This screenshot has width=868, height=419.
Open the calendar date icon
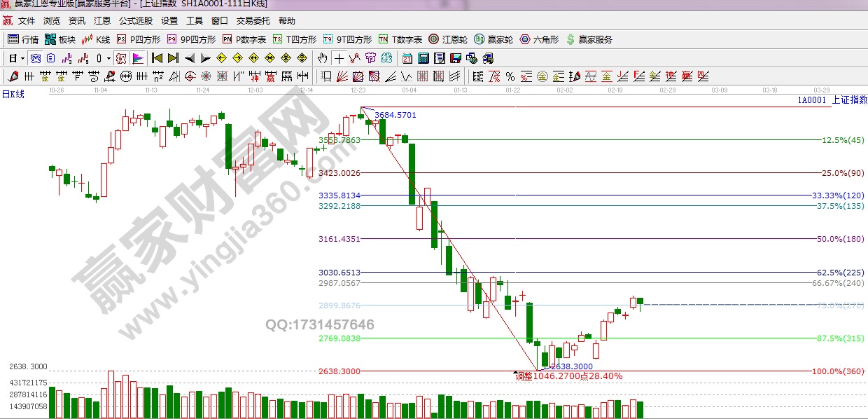pyautogui.click(x=407, y=57)
